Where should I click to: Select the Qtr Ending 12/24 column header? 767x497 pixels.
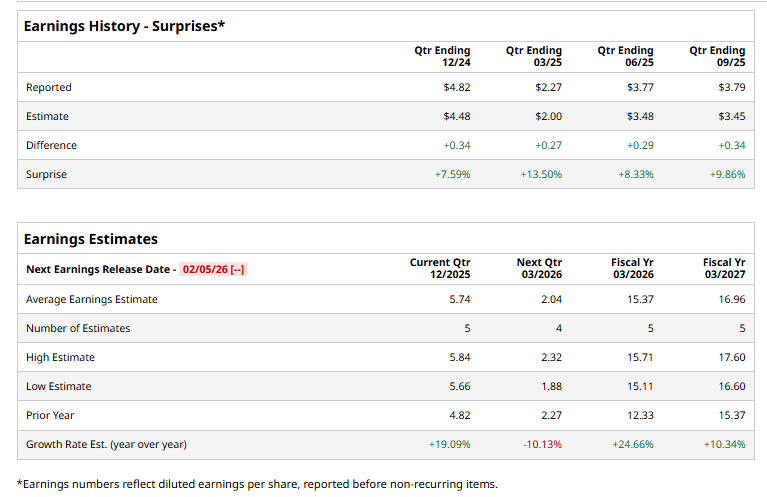[x=442, y=56]
